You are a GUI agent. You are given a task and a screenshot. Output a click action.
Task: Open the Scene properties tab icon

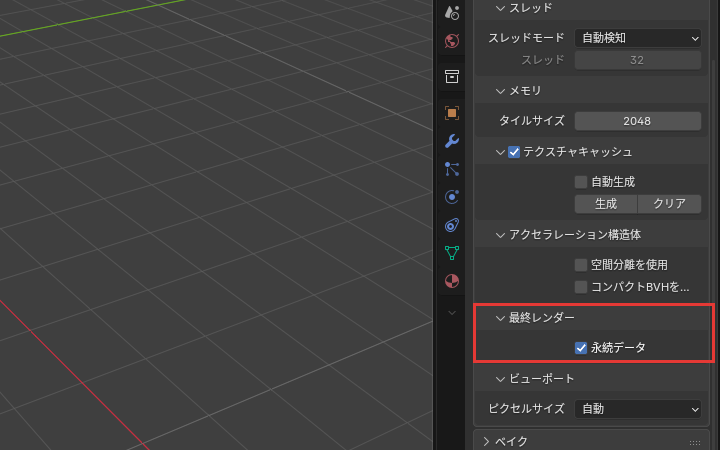(452, 13)
